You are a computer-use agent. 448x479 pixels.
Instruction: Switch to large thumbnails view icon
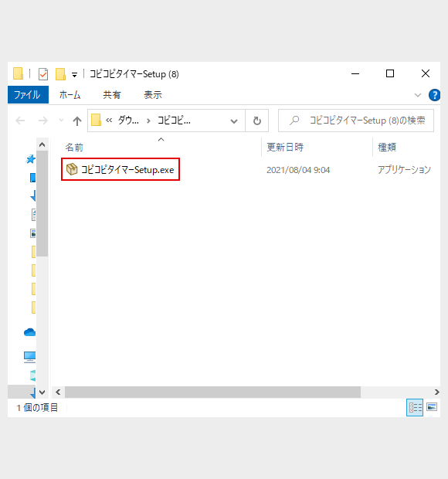coord(432,407)
